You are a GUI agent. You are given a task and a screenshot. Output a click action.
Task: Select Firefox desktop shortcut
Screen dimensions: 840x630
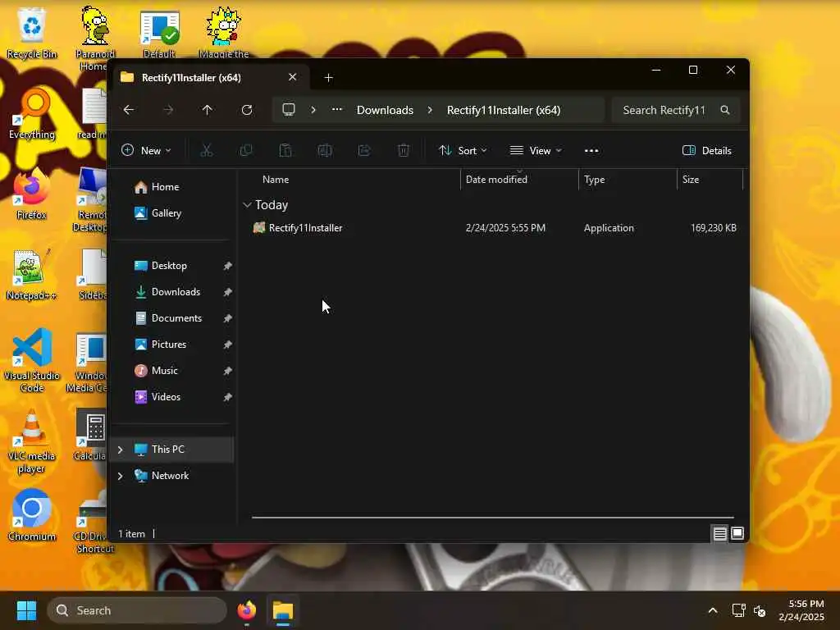[x=32, y=194]
